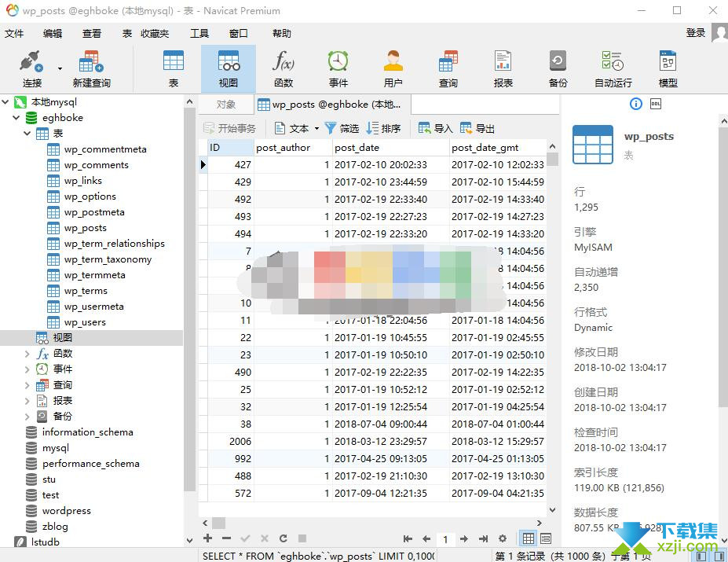
Task: Show table info via blue info icon
Action: (x=635, y=104)
